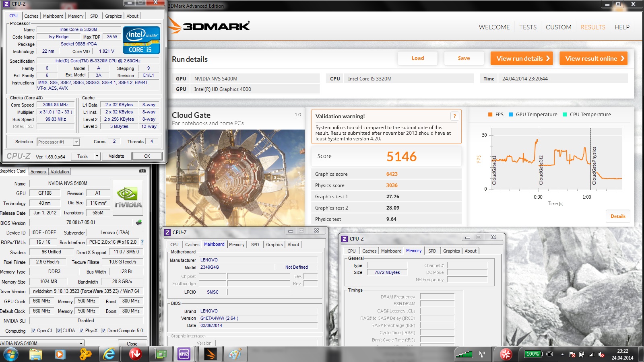This screenshot has height=362, width=644.
Task: Click the taskbar clock showing 23:22
Action: pos(622,354)
